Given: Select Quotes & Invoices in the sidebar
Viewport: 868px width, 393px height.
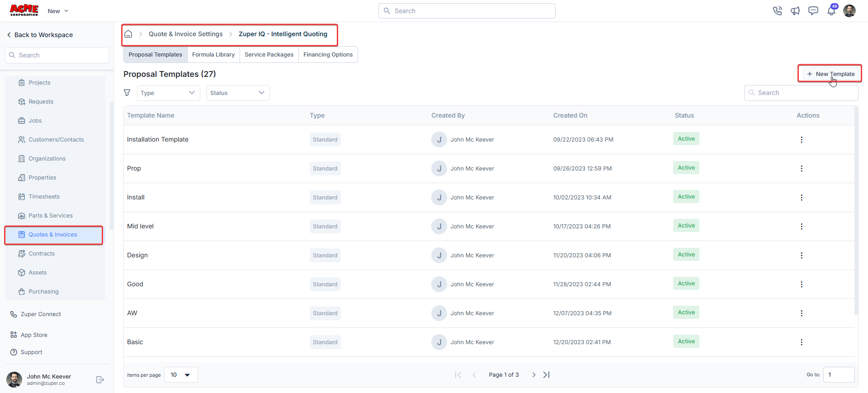Looking at the screenshot, I should click(54, 235).
